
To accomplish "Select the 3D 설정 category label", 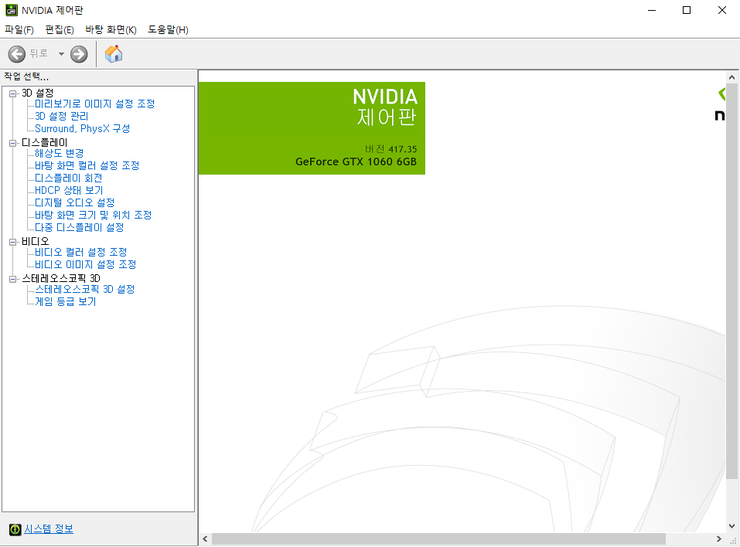I will coord(38,93).
